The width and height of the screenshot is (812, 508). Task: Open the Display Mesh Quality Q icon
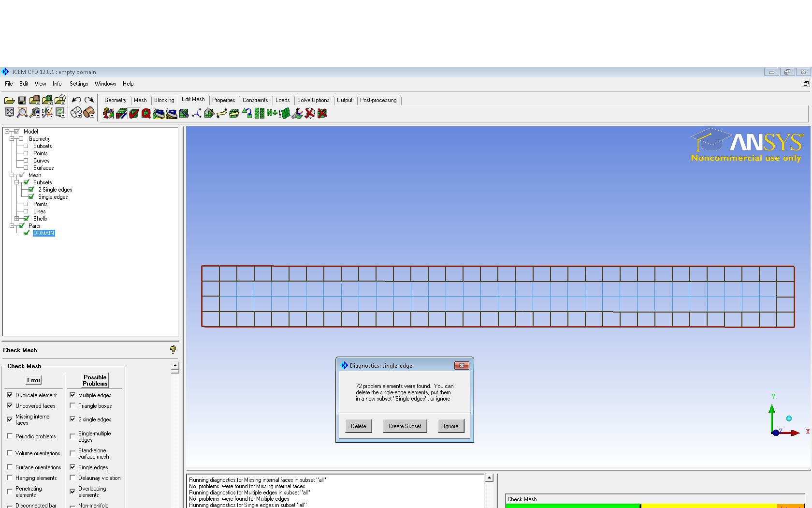(x=146, y=114)
